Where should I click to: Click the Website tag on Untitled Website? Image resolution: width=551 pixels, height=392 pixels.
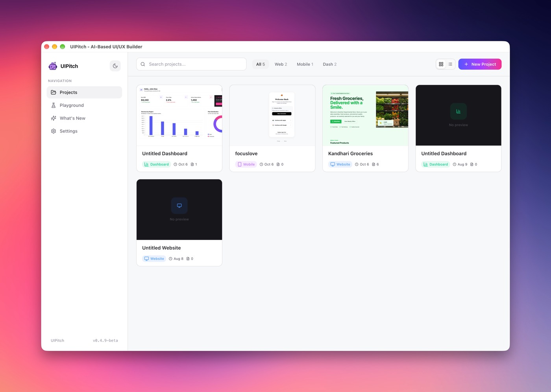click(x=154, y=259)
